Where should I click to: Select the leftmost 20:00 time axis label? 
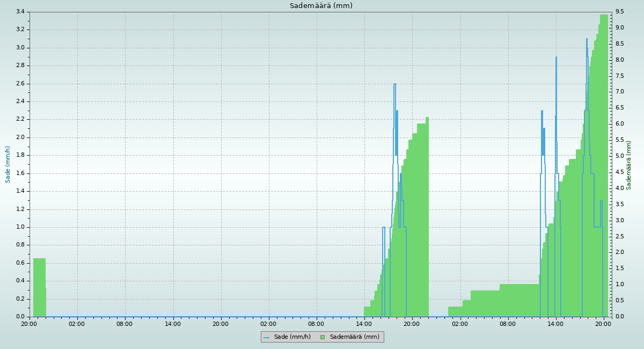tap(29, 324)
